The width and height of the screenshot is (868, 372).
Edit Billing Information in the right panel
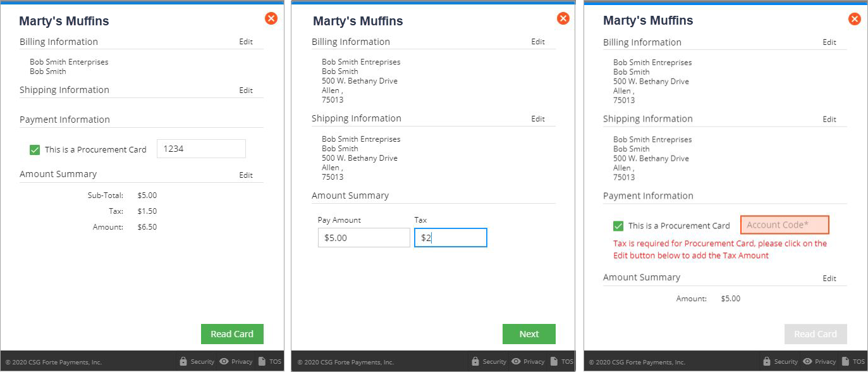coord(829,42)
